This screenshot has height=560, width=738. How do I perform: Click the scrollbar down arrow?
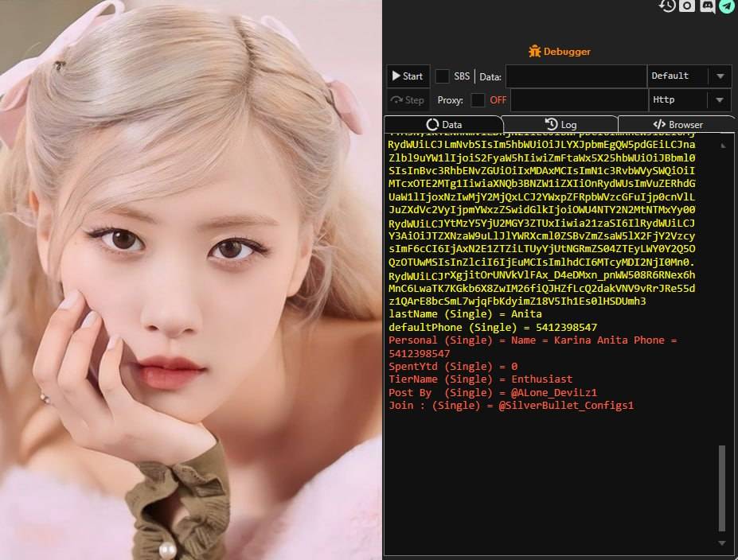pos(722,543)
